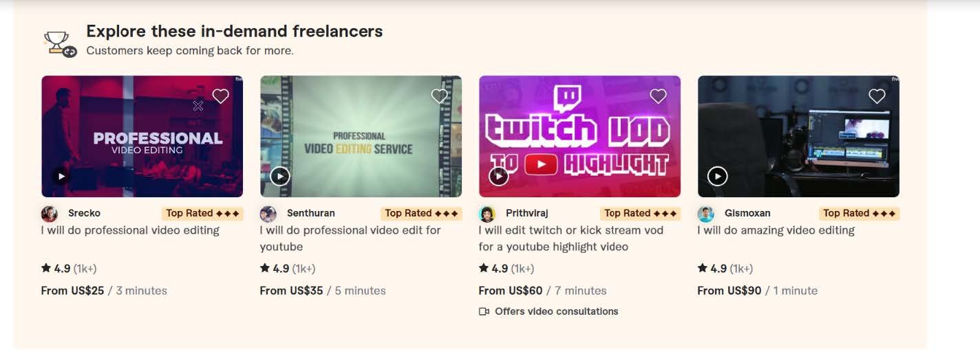980x356 pixels.
Task: Toggle heart on Senthuran's video editing gig
Action: (439, 96)
